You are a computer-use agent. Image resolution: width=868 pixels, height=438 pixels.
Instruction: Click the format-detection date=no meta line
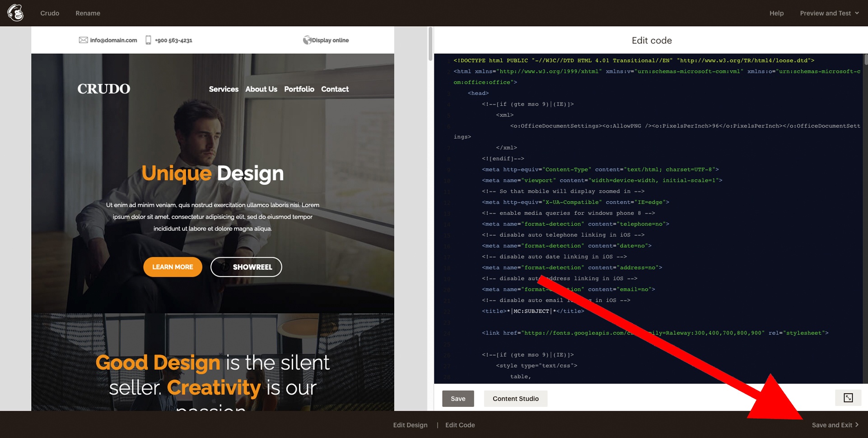point(567,245)
